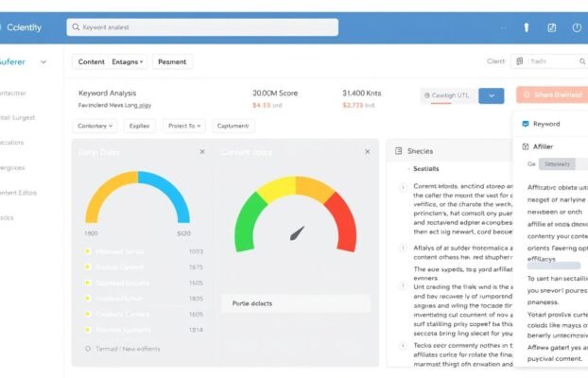Close the second gauge card with its X
Screen dimensions: 588x378
click(x=368, y=152)
